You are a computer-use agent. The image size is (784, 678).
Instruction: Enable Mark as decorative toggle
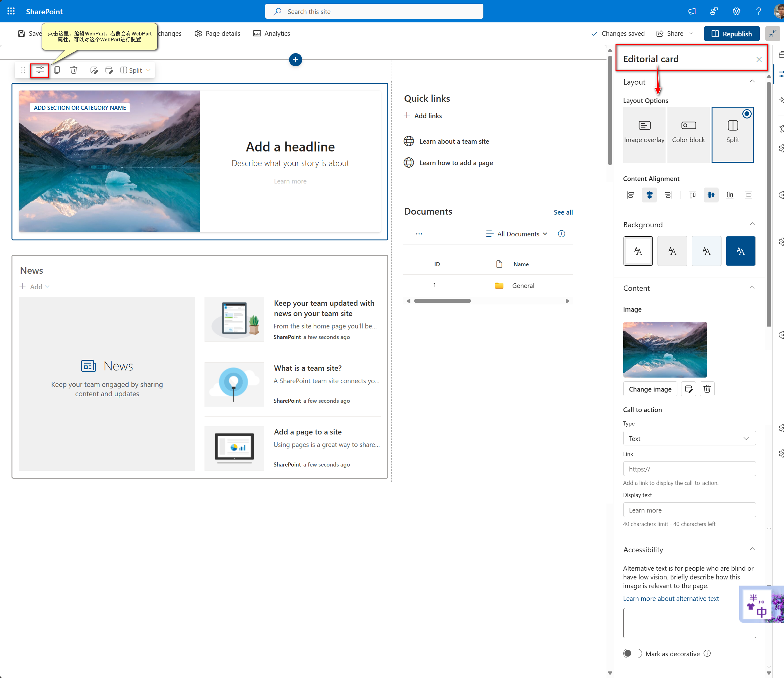click(632, 653)
